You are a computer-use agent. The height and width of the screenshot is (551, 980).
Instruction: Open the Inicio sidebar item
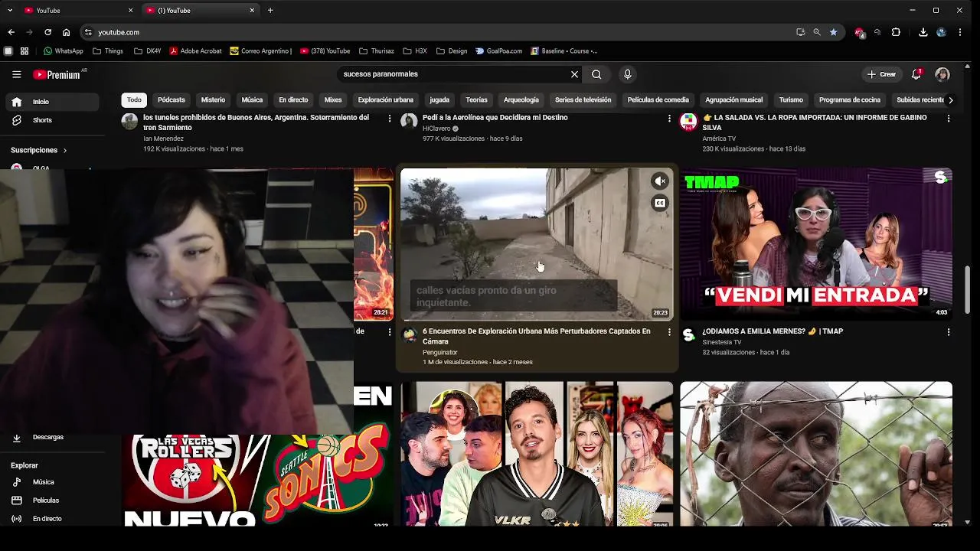(52, 102)
